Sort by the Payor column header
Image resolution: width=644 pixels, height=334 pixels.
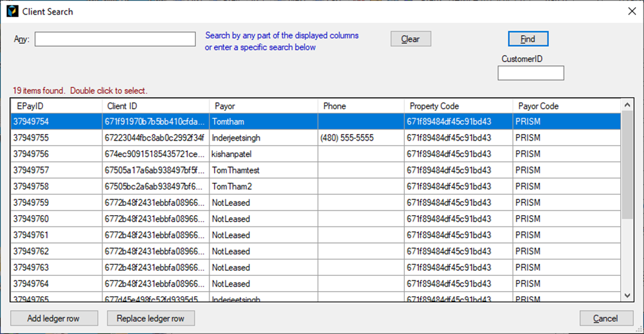262,106
